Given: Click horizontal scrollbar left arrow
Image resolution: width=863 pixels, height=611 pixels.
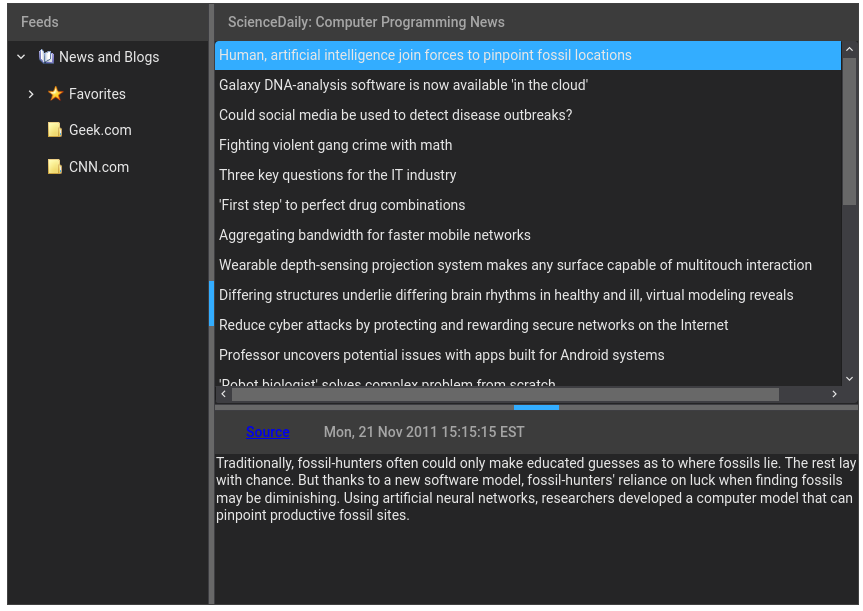Looking at the screenshot, I should tap(223, 394).
